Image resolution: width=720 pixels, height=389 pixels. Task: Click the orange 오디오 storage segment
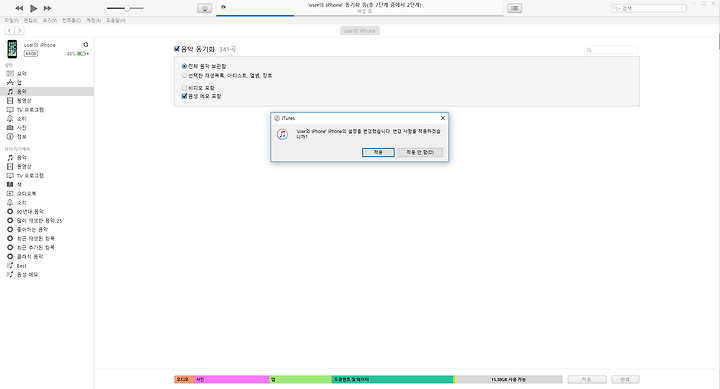point(184,379)
